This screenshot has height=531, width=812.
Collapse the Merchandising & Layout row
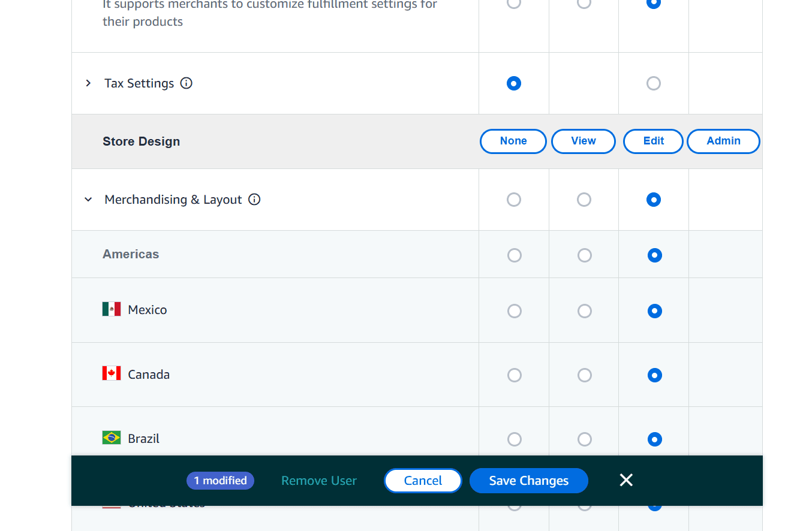(x=88, y=200)
